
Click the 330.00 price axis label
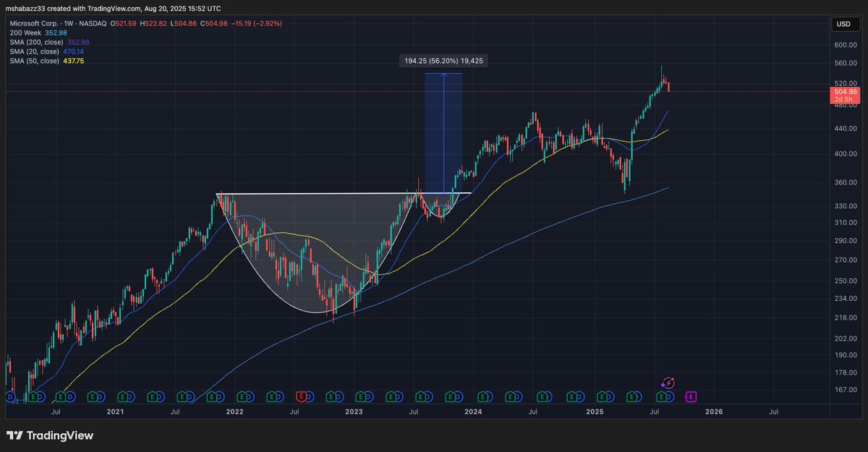point(845,206)
